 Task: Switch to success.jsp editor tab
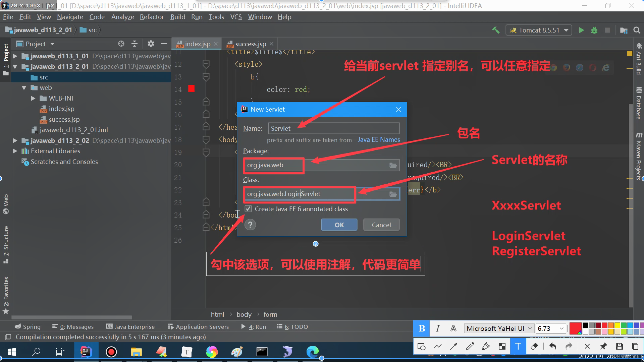tap(250, 44)
